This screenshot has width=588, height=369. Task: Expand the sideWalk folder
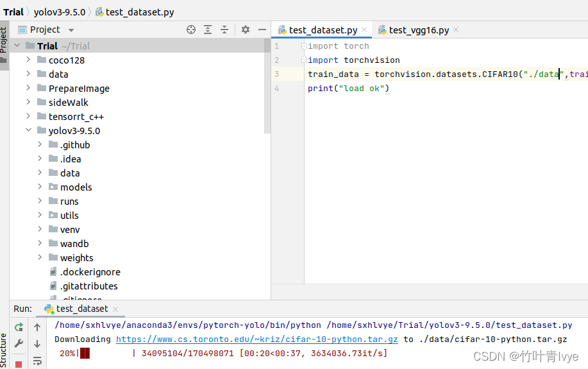pos(28,102)
